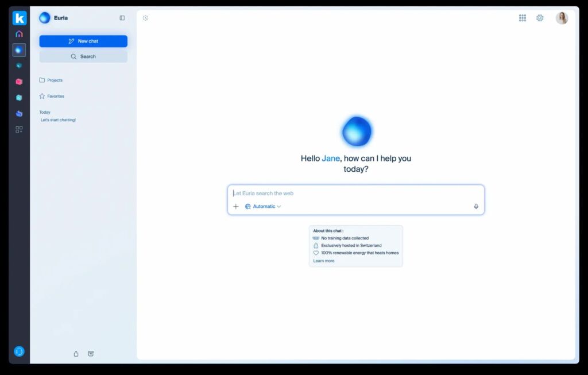The image size is (588, 375).
Task: Open the pink cube app in sidebar
Action: [19, 82]
